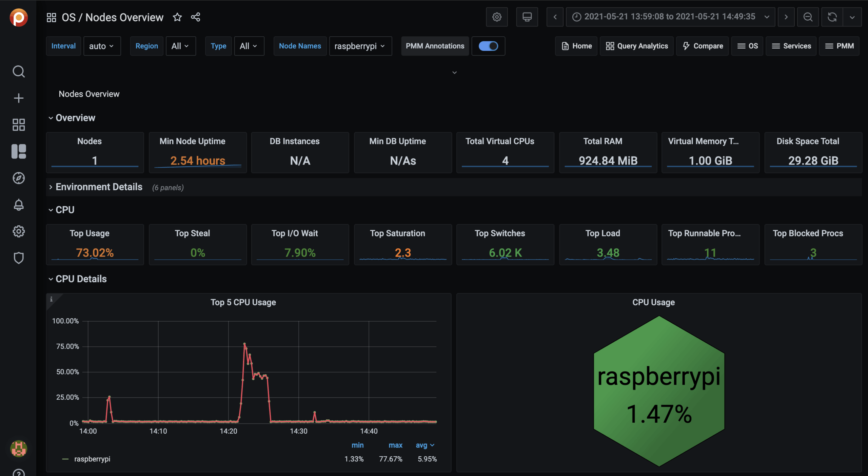Open the Interval auto dropdown
Viewport: 868px width, 476px height.
coord(102,46)
